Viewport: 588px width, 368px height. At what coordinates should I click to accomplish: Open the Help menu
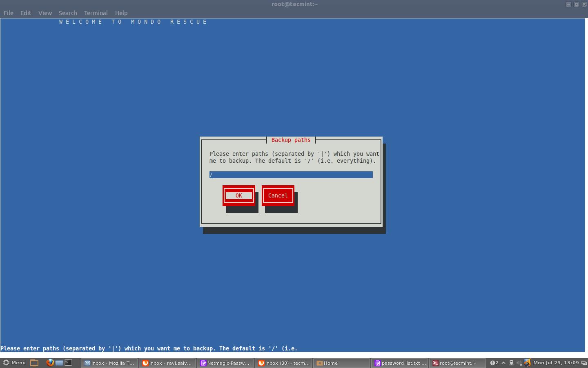click(121, 13)
